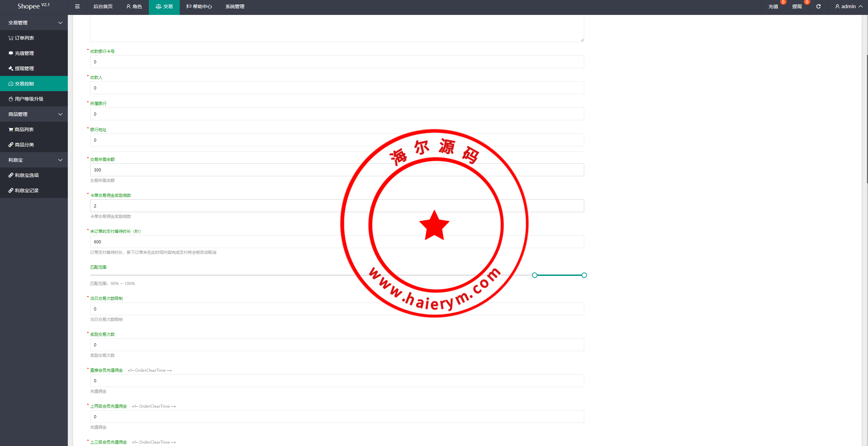This screenshot has width=868, height=446.
Task: Click the 交易所需余额 input field
Action: point(337,170)
